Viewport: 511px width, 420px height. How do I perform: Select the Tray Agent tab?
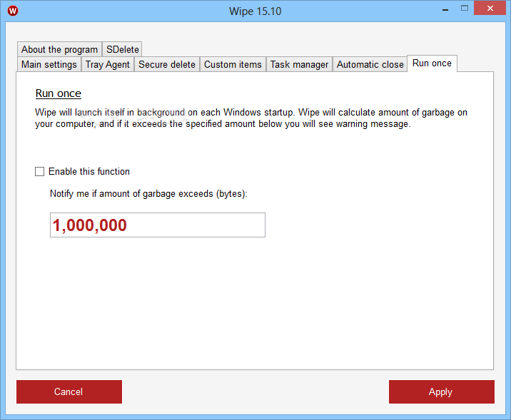(x=108, y=64)
